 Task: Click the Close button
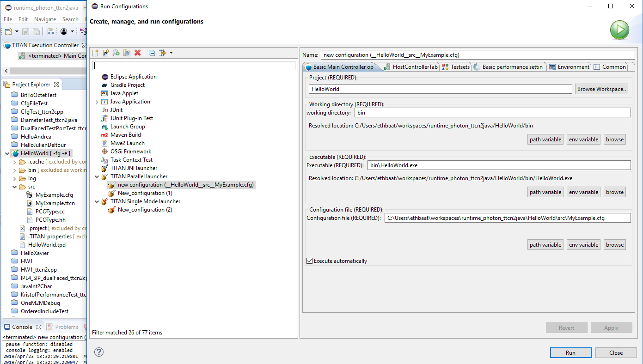pos(616,352)
